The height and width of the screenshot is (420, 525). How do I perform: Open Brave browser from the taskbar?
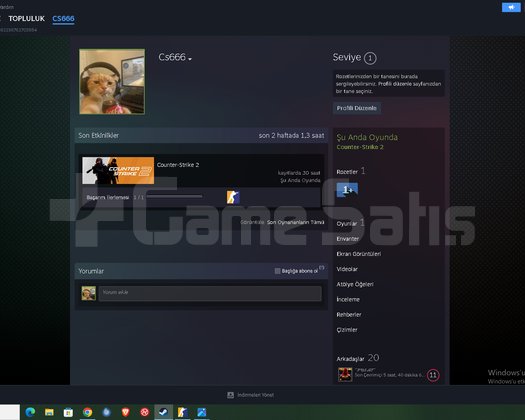click(126, 412)
